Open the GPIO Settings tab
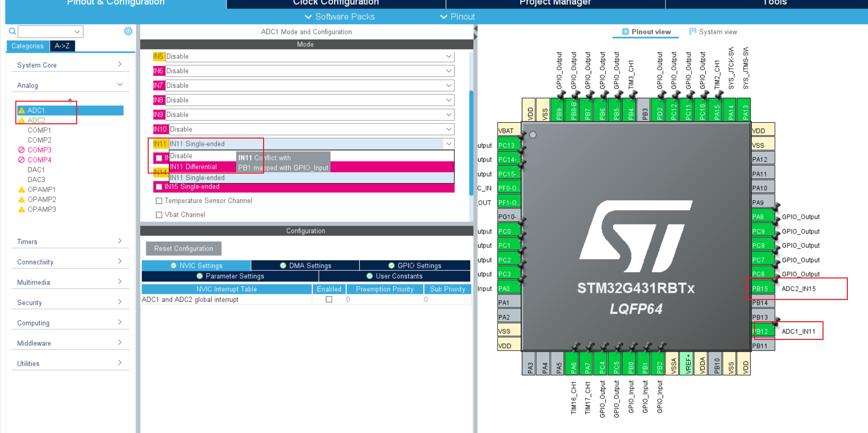The image size is (868, 433). tap(415, 266)
